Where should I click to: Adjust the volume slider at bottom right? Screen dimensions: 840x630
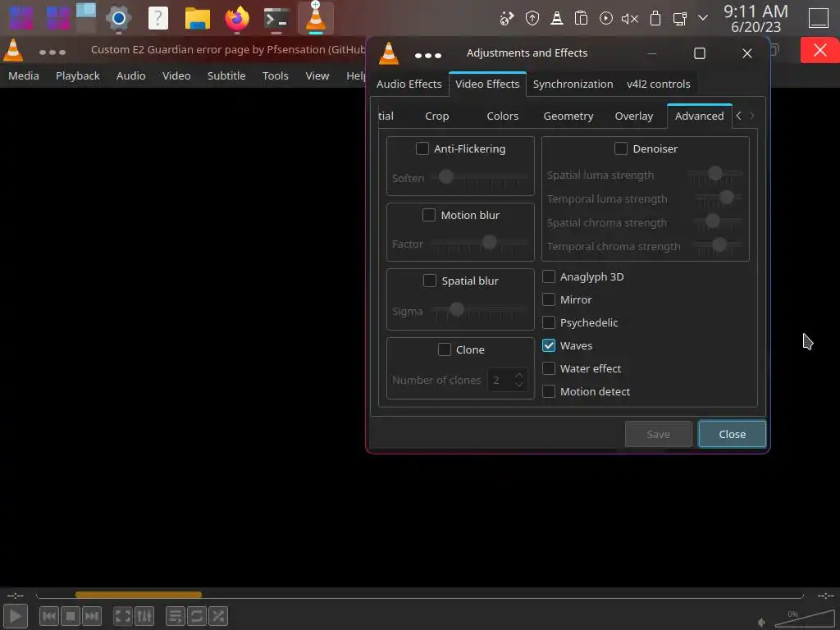pos(804,619)
